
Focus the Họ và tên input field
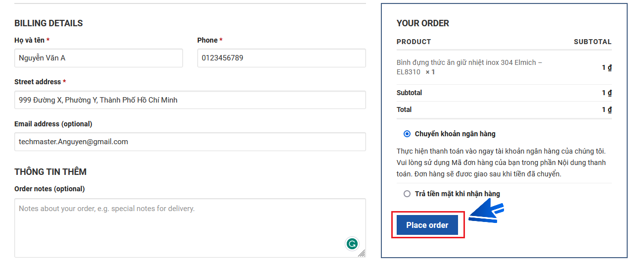[98, 58]
